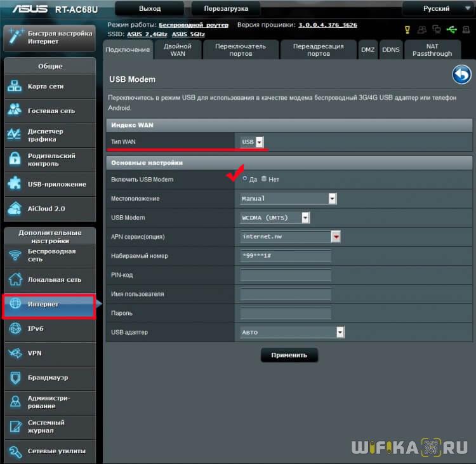This screenshot has height=464, width=476.
Task: Select Нет to disable USB Modem
Action: tap(264, 179)
